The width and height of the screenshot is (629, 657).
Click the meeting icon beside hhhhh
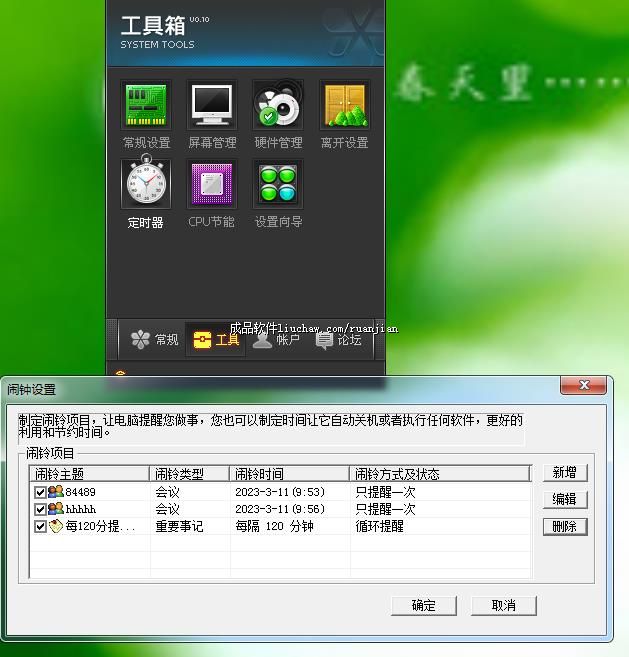[56, 509]
